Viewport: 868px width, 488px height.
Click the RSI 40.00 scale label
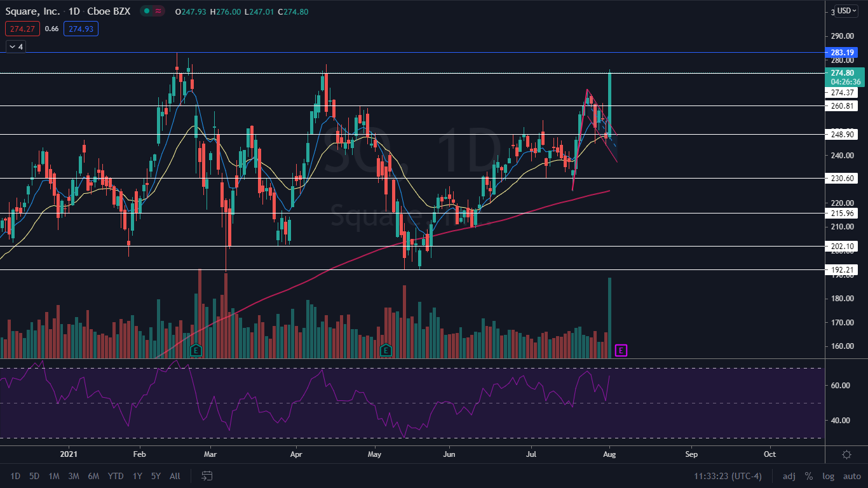click(841, 421)
